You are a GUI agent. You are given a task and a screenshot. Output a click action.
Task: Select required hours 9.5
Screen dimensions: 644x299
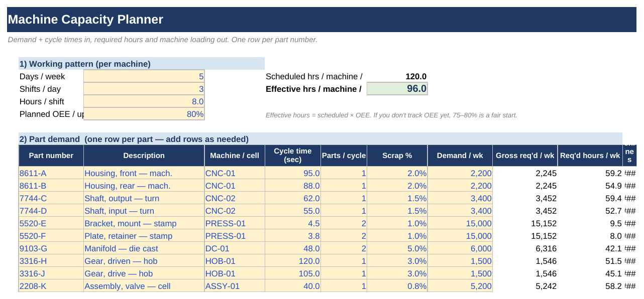pyautogui.click(x=590, y=223)
